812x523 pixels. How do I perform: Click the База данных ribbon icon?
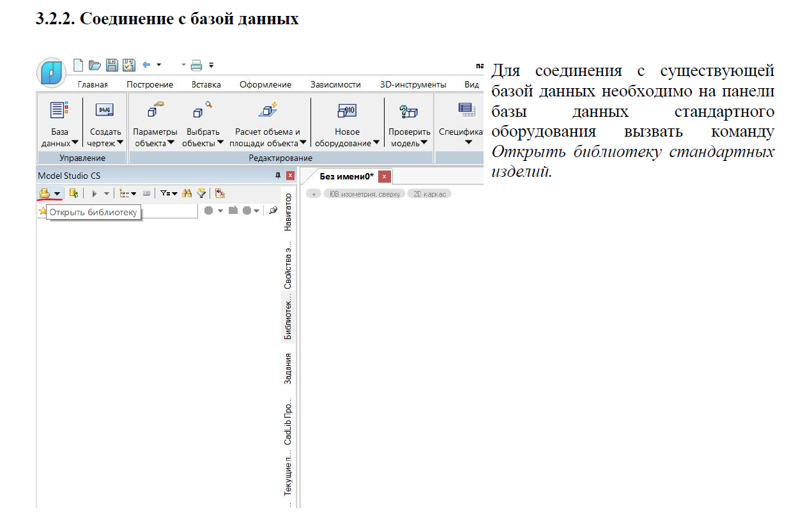59,111
